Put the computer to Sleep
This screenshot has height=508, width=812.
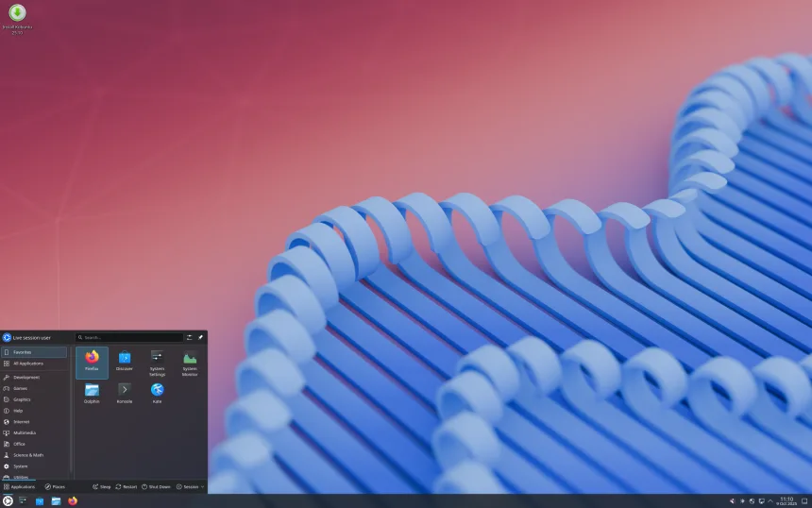(x=101, y=486)
